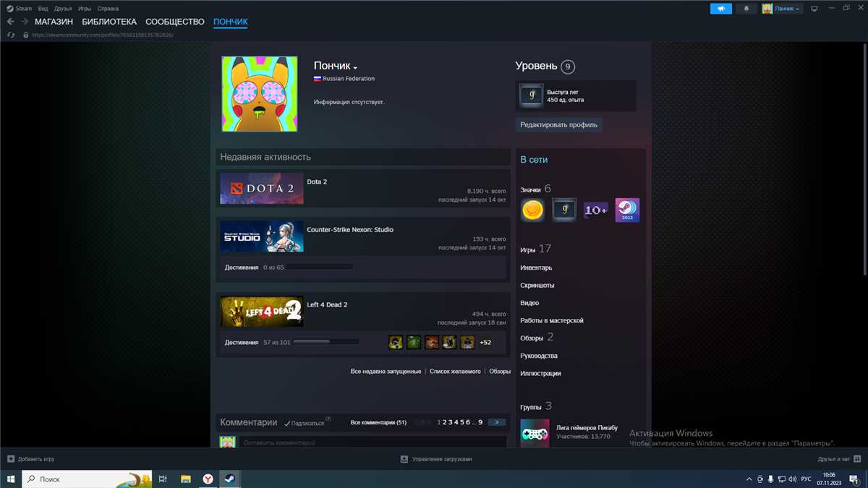The height and width of the screenshot is (488, 868).
Task: Click the page reload icon
Action: point(10,35)
